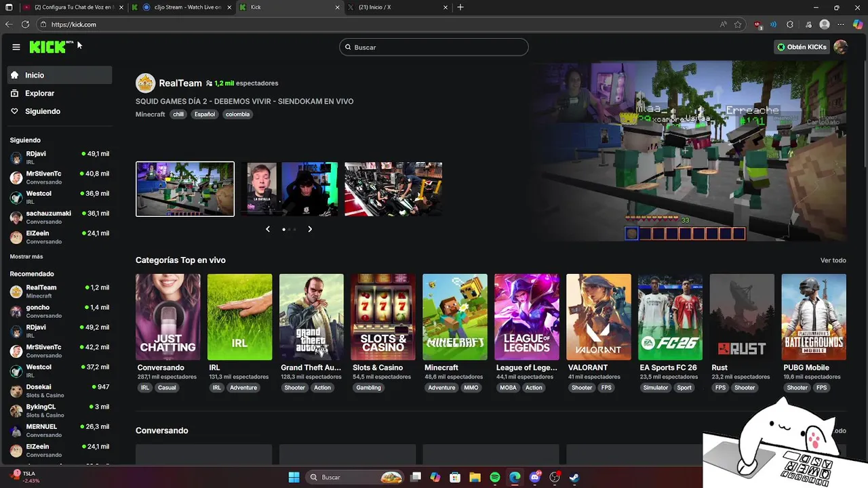
Task: Select the third featured stream thumbnail
Action: coord(393,189)
